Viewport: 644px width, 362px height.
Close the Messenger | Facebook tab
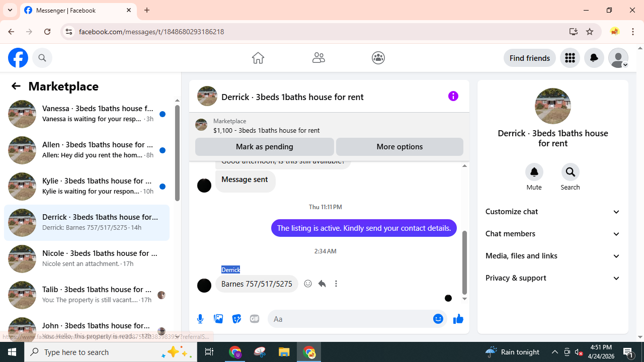129,10
